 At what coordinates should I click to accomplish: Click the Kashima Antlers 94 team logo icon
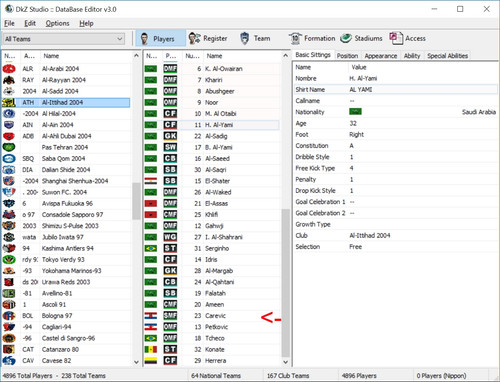pyautogui.click(x=9, y=248)
